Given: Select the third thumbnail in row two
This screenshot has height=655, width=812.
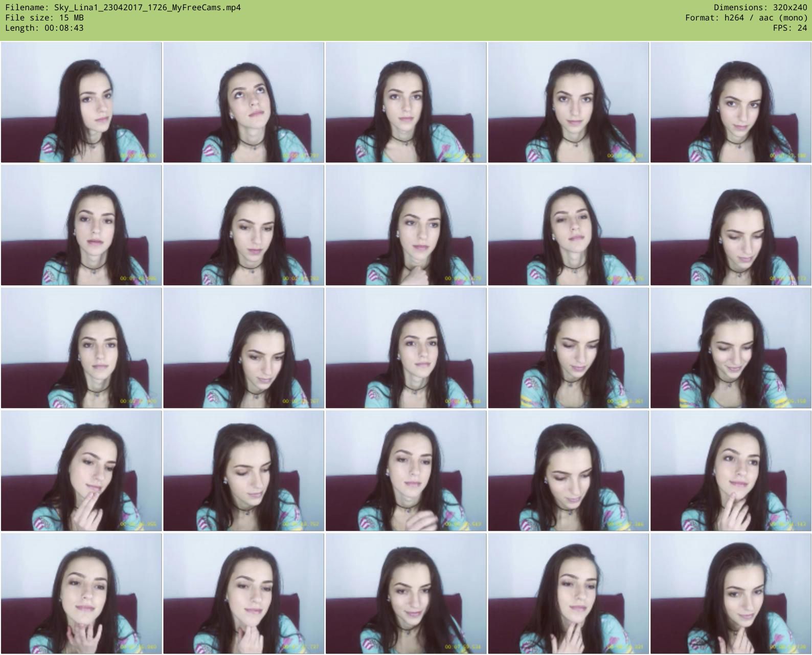Looking at the screenshot, I should (406, 225).
